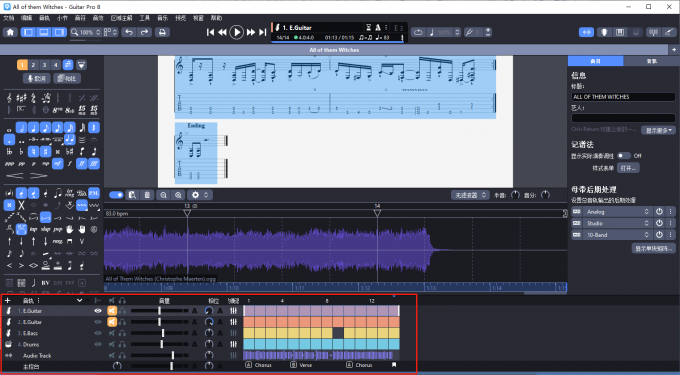Click sync point marker at bar 14
Screen dimensions: 680x375
coord(377,213)
